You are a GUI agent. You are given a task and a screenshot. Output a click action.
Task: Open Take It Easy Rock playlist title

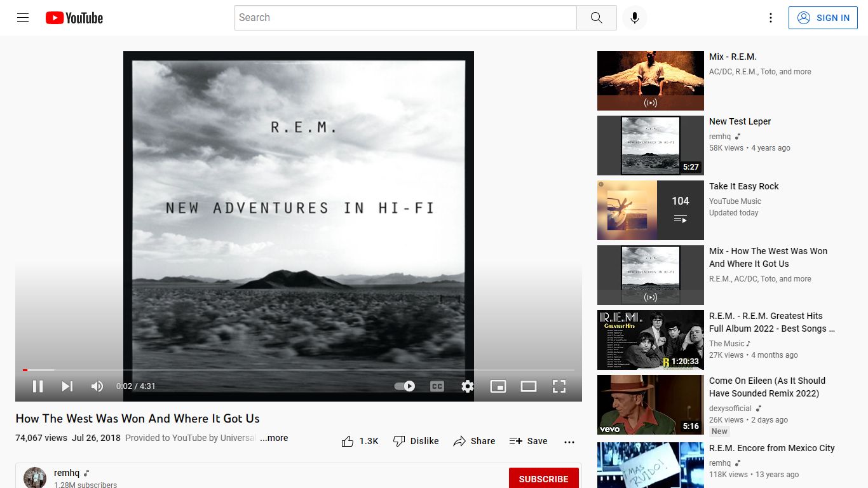click(x=744, y=186)
